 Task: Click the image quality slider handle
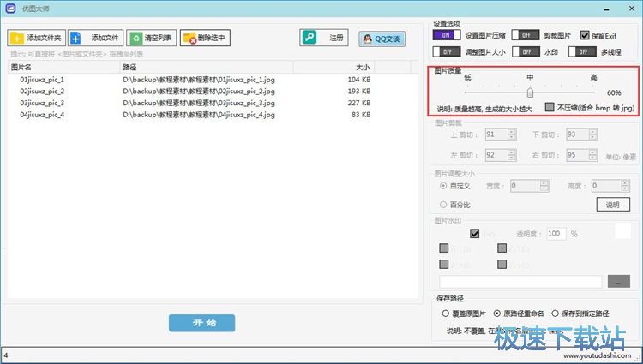click(x=530, y=92)
